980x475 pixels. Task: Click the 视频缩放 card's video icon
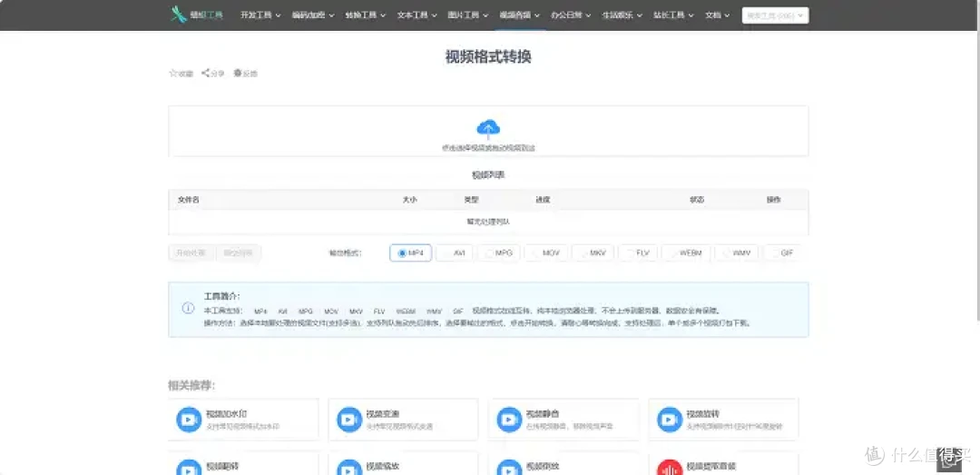tap(349, 468)
